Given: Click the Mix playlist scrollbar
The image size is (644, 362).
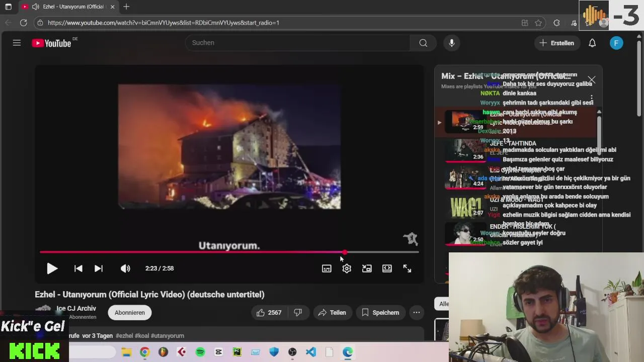Looking at the screenshot, I should click(599, 136).
